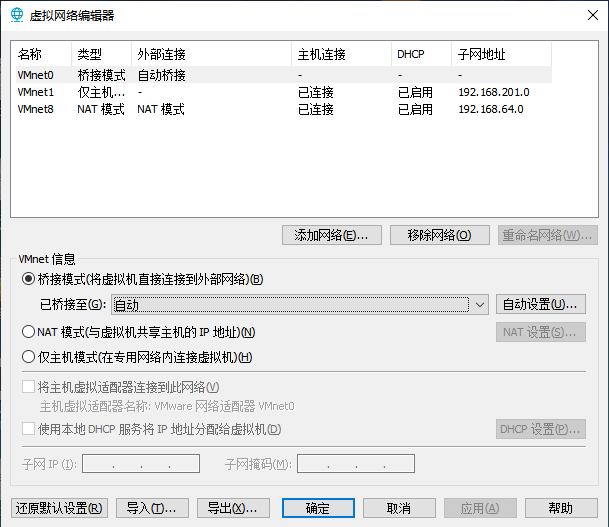This screenshot has width=609, height=527.
Task: Open NAT 设置(S) button
Action: pyautogui.click(x=541, y=332)
